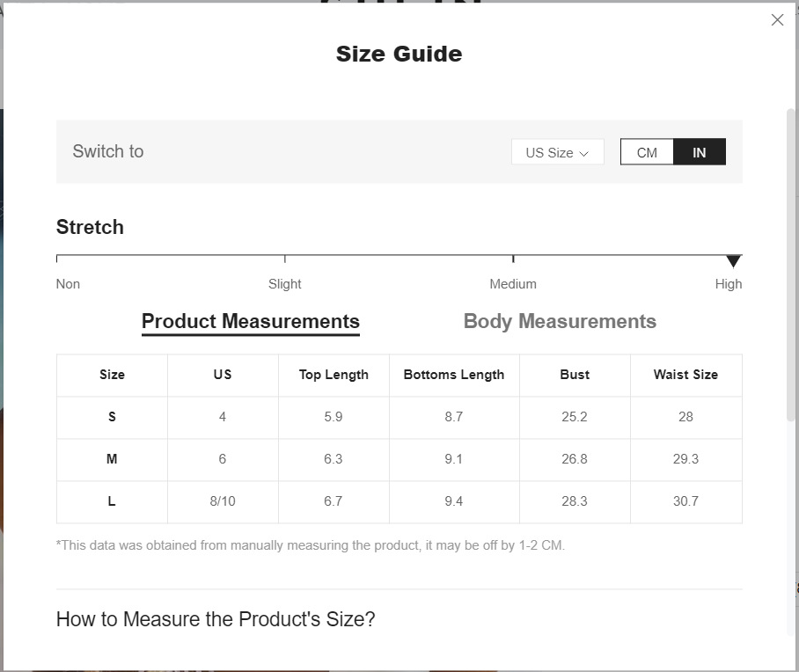
Task: Click the Waist Size column header
Action: tap(685, 375)
